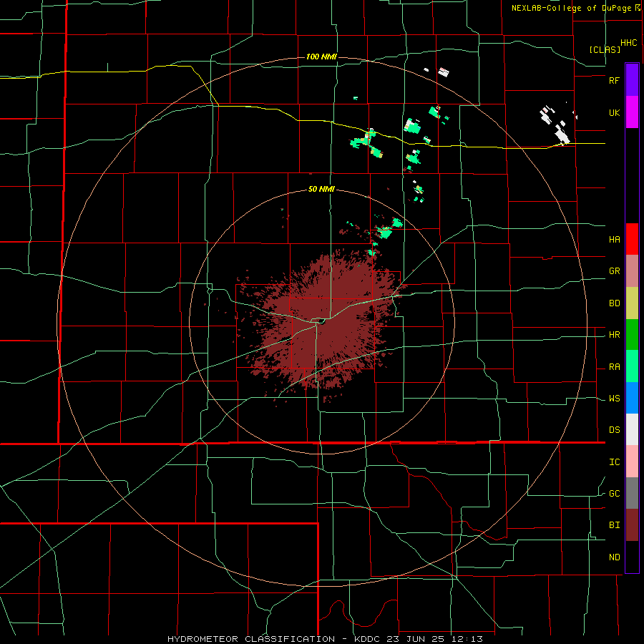This screenshot has width=644, height=644.
Task: Click the GR legend label
Action: point(614,271)
